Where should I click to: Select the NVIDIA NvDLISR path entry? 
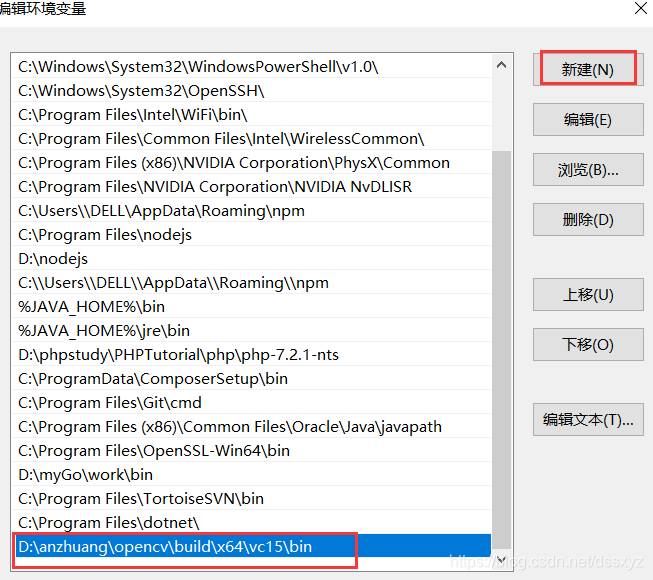click(252, 187)
